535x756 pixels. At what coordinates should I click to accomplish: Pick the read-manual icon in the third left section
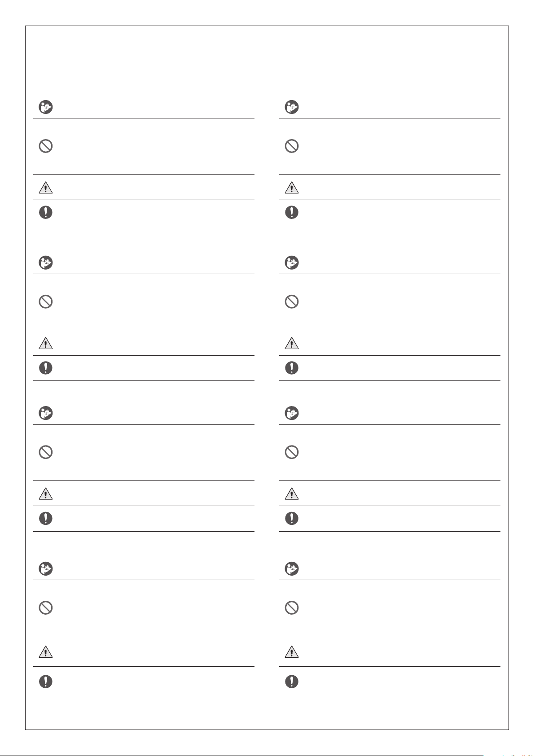pos(46,413)
